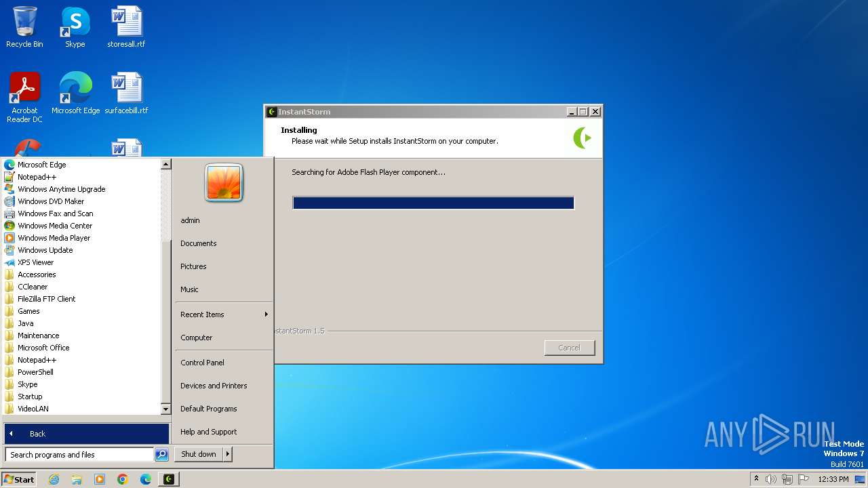The width and height of the screenshot is (868, 488).
Task: Click the Search programs and files box
Action: pos(79,455)
